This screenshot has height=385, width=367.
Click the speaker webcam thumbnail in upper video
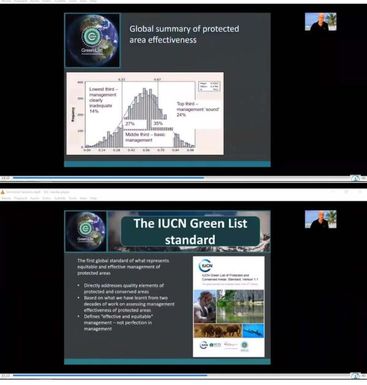coord(320,22)
